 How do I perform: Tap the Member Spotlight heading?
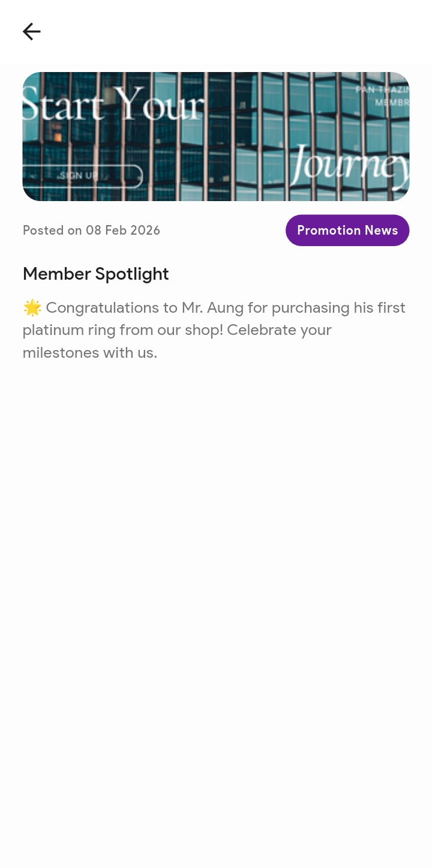coord(96,274)
